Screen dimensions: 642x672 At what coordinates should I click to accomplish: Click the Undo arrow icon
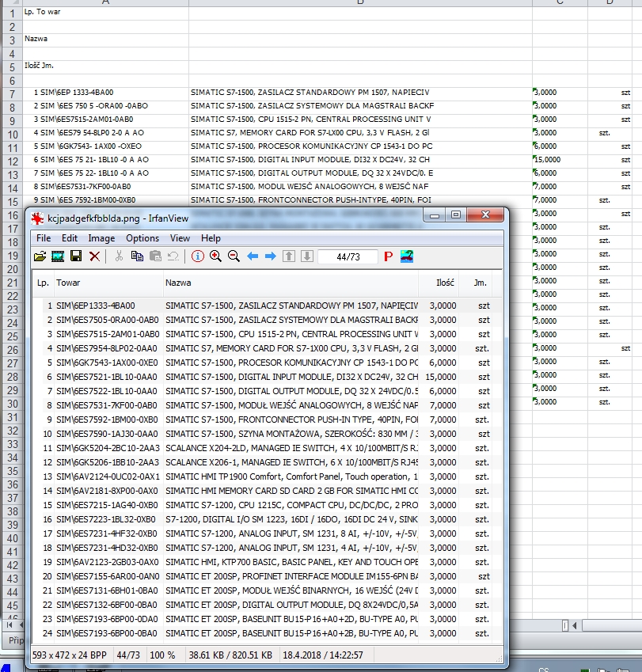coord(173,256)
